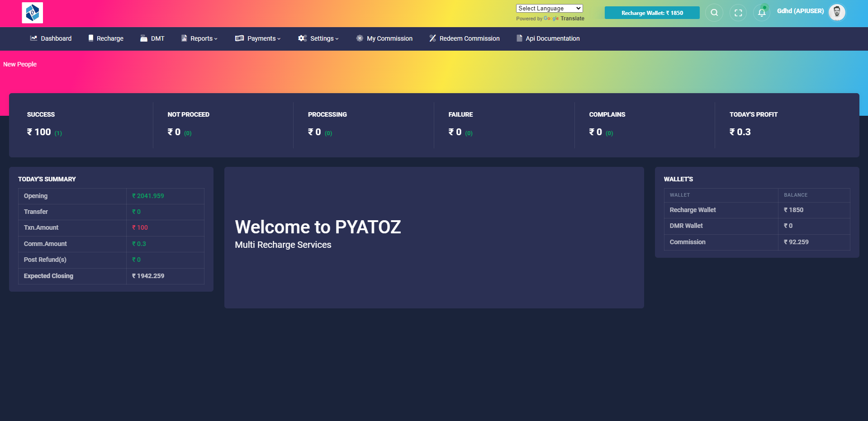Go to Redeem Commission page
The image size is (868, 421).
[469, 38]
